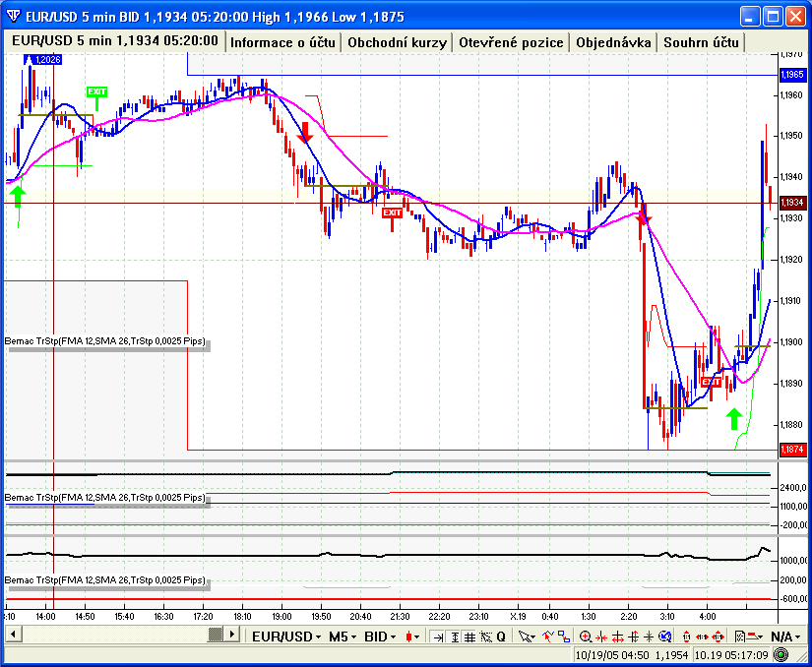Click the horizontal scrollbar right arrow
812x667 pixels.
click(233, 637)
